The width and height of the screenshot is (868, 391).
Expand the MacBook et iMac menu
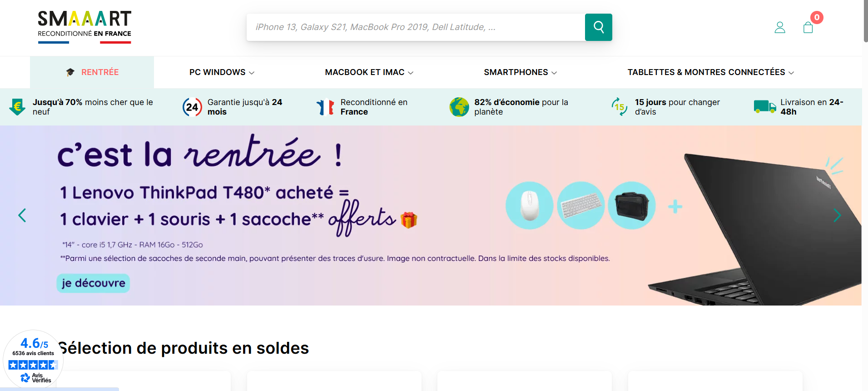click(369, 72)
